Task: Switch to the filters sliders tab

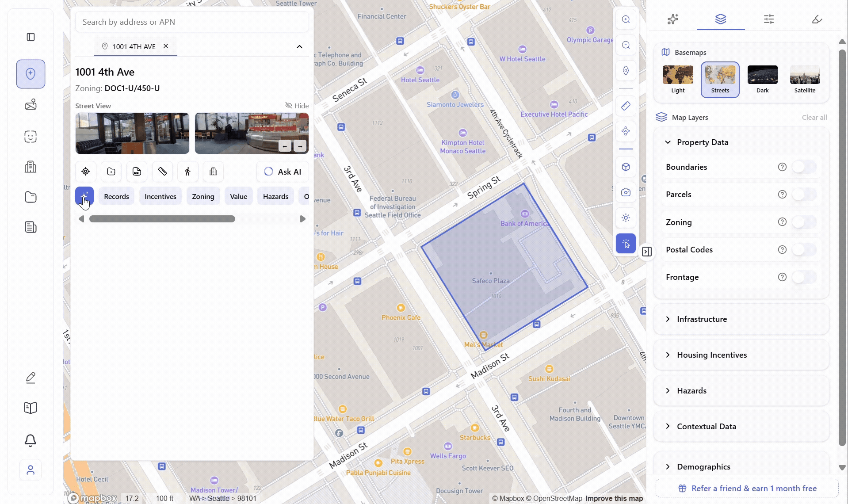Action: click(x=769, y=19)
